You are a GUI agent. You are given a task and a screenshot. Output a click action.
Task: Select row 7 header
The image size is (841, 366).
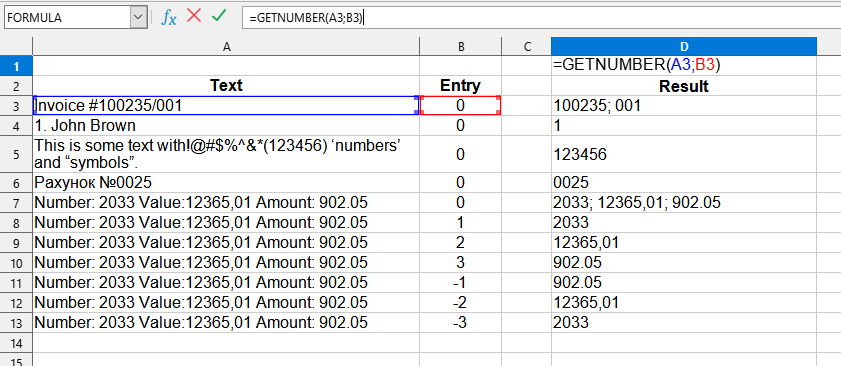click(16, 203)
